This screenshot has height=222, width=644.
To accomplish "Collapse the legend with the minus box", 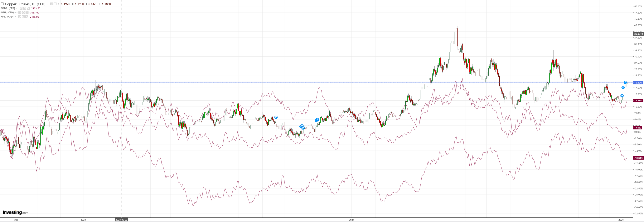I will pos(2,4).
